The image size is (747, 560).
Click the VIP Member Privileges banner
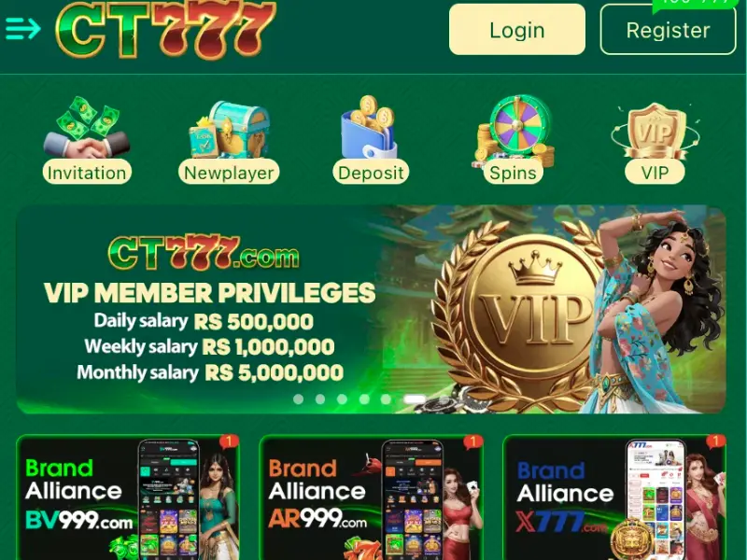[x=371, y=309]
